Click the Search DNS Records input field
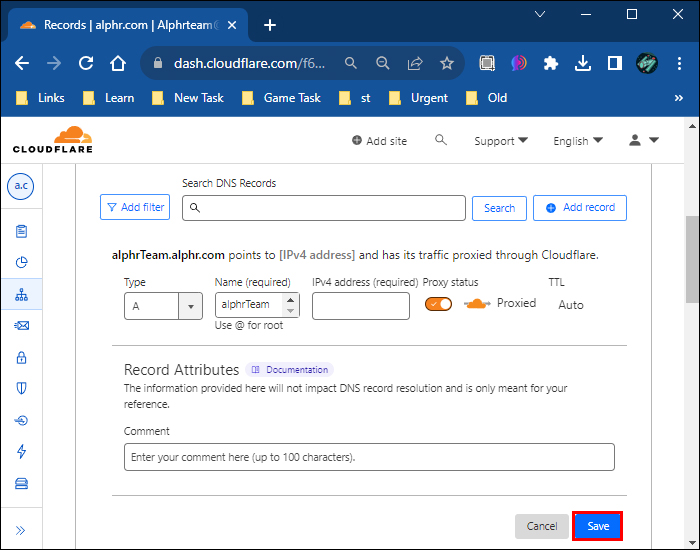The width and height of the screenshot is (700, 550). 324,208
